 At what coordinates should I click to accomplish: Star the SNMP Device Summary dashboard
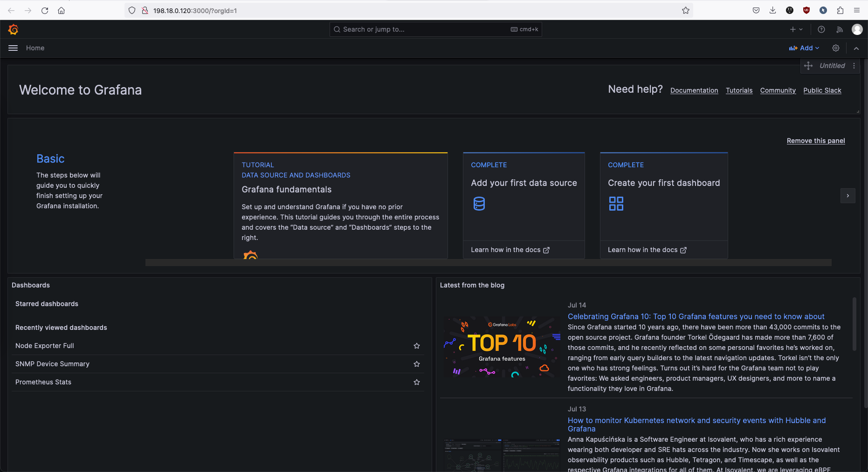click(417, 364)
